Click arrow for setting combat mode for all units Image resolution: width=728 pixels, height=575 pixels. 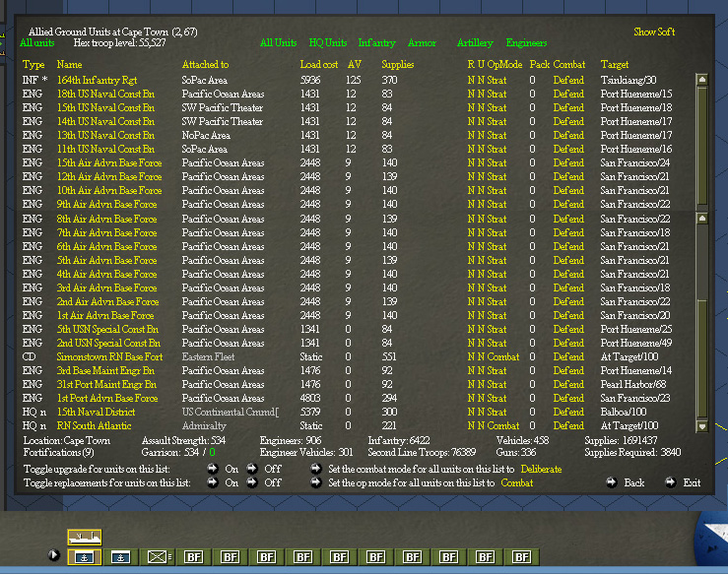click(316, 469)
